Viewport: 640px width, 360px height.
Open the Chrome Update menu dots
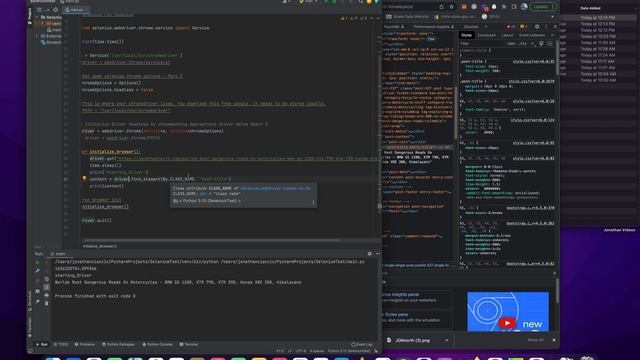[x=553, y=7]
